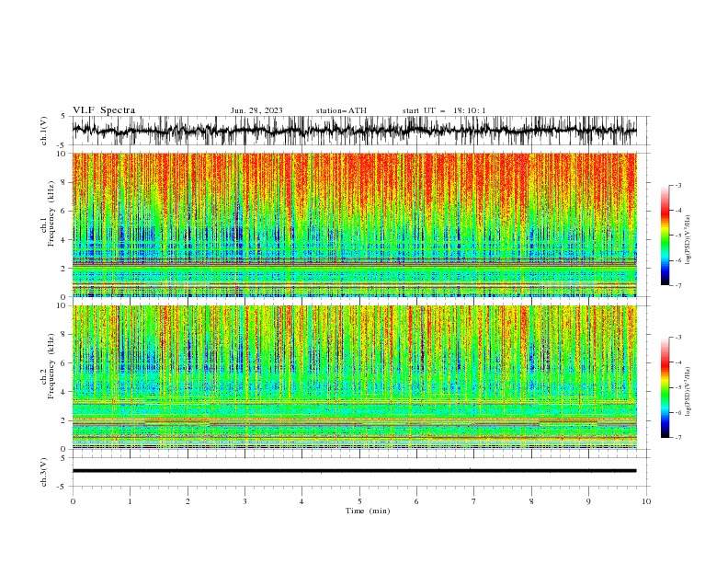Image resolution: width=728 pixels, height=563 pixels.
Task: Click the 'Time (min)' axis title
Action: coord(368,511)
